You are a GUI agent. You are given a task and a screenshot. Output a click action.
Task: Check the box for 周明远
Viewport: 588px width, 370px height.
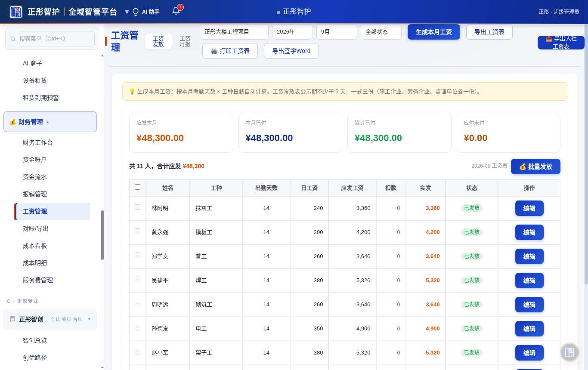(x=138, y=304)
